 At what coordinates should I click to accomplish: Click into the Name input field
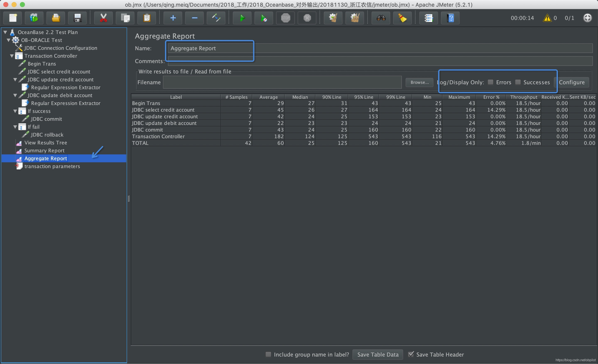click(x=380, y=48)
